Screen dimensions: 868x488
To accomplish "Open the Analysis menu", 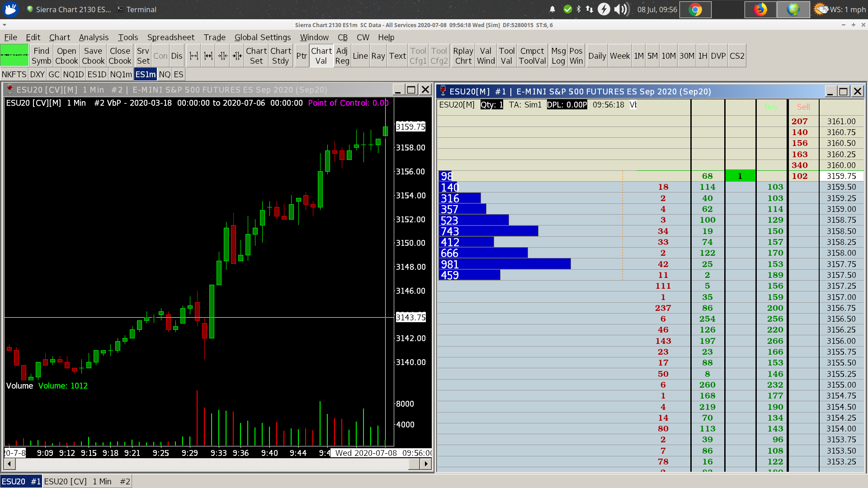I will [94, 37].
